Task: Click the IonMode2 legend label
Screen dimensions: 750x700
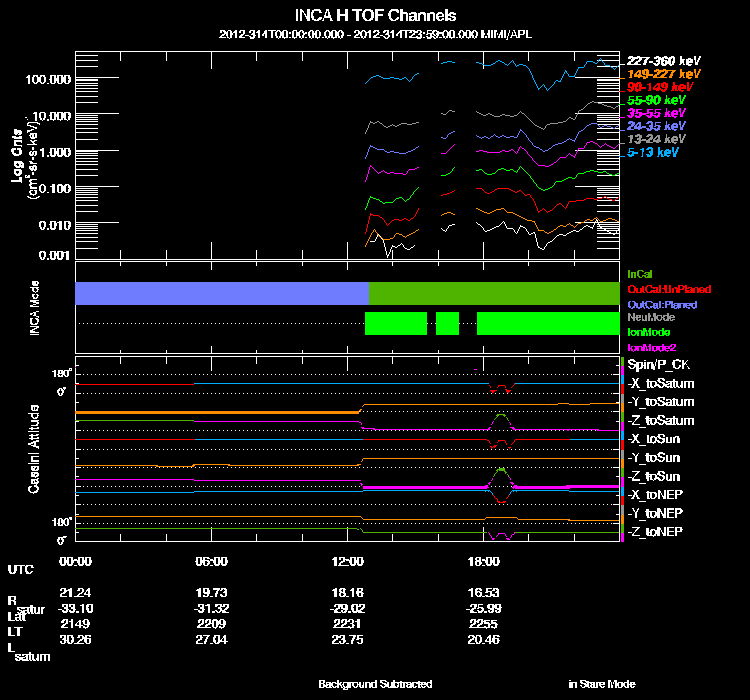Action: pos(651,347)
